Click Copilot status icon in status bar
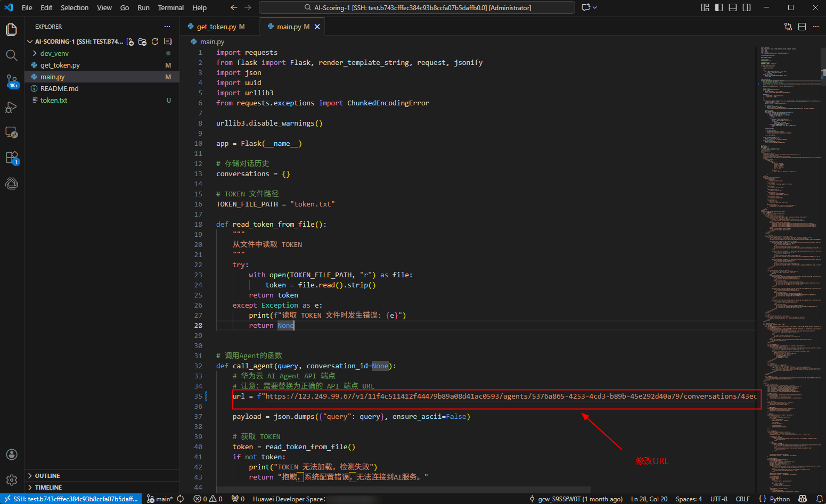The height and width of the screenshot is (504, 826). tap(803, 499)
